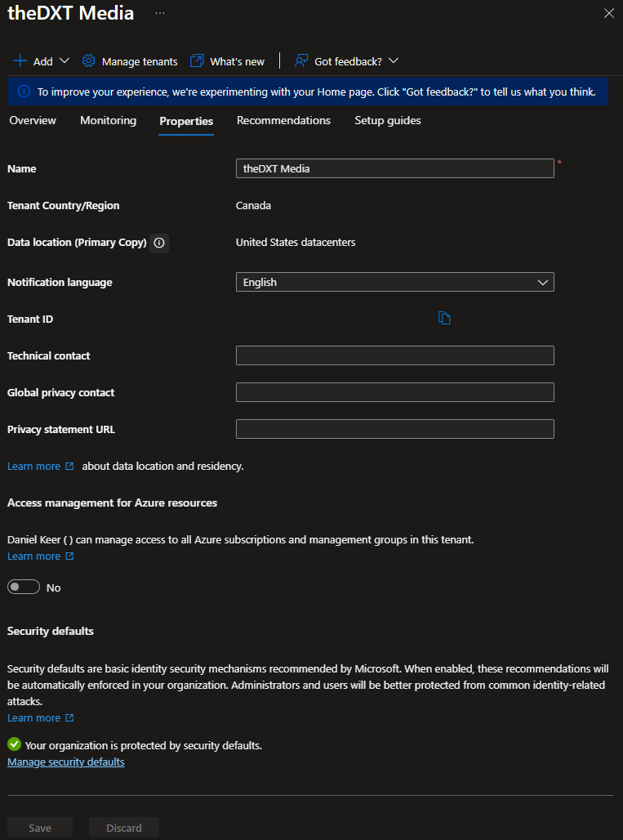Close the theDXT Media pane

point(608,13)
